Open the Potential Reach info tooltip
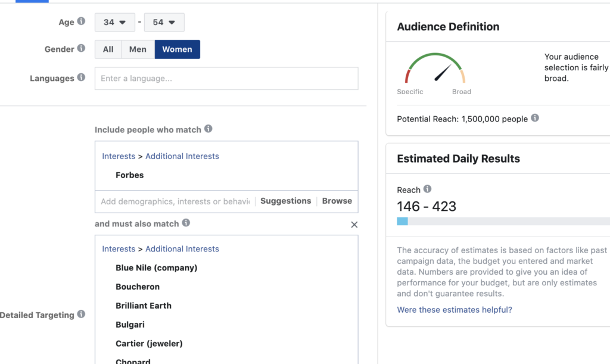 click(535, 118)
